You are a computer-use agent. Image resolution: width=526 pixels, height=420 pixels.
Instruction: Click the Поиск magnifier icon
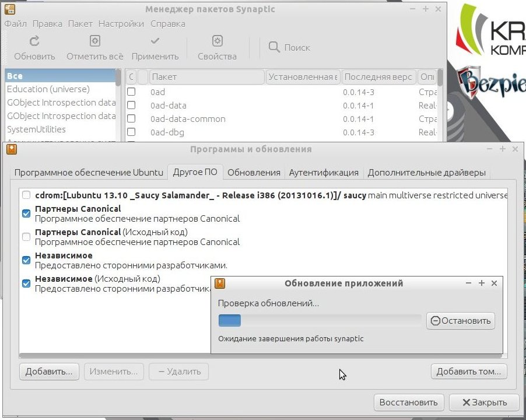click(274, 47)
